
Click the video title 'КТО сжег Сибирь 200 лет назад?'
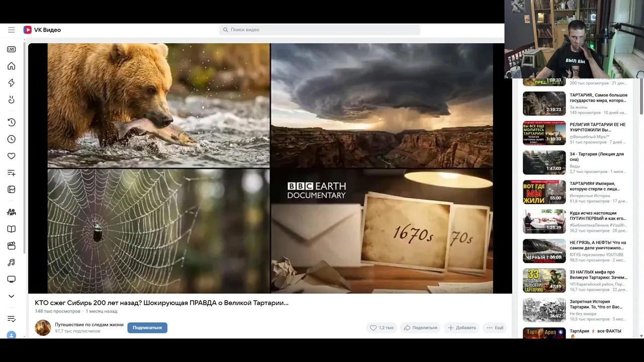click(x=162, y=303)
